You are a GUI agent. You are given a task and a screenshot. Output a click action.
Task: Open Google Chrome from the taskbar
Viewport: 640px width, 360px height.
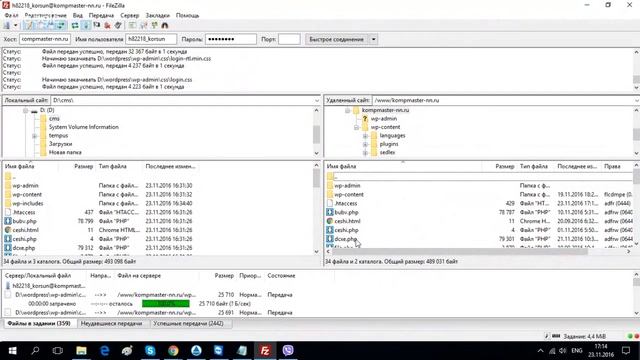173,351
